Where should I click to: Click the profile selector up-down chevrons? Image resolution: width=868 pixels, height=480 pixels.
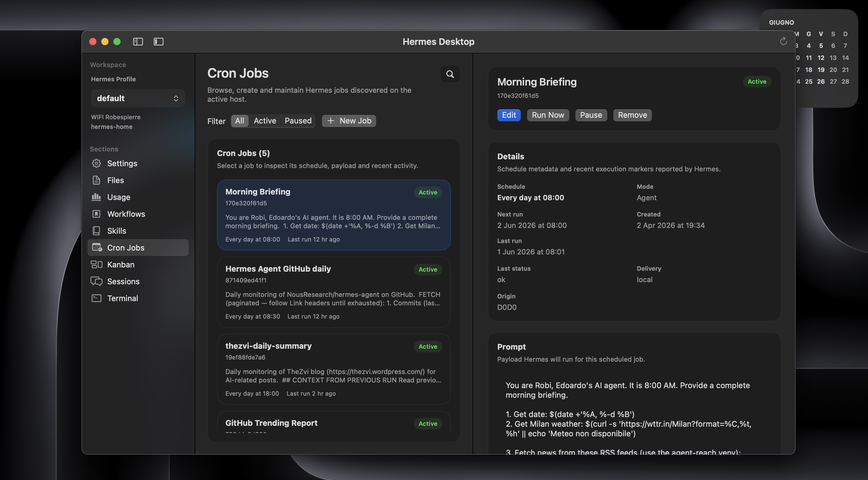(176, 98)
